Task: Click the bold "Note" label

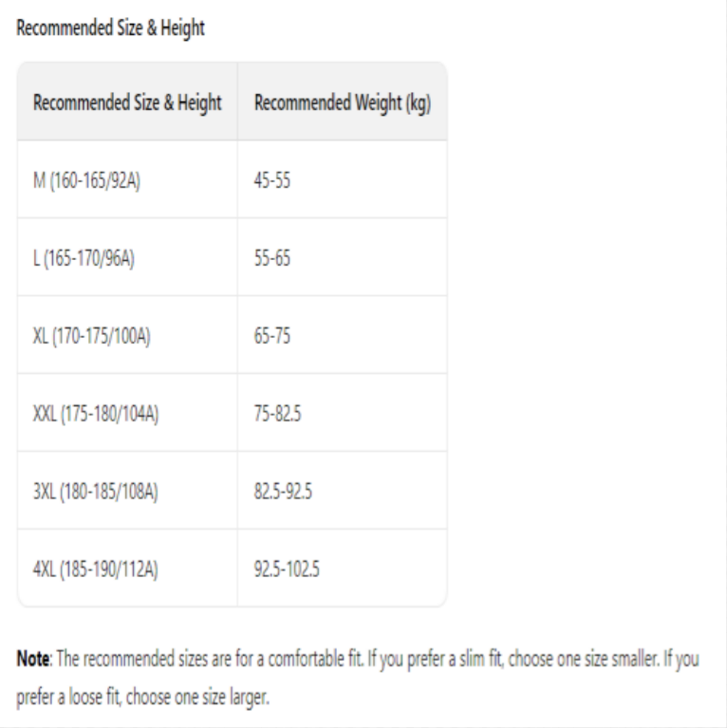Action: click(x=32, y=660)
